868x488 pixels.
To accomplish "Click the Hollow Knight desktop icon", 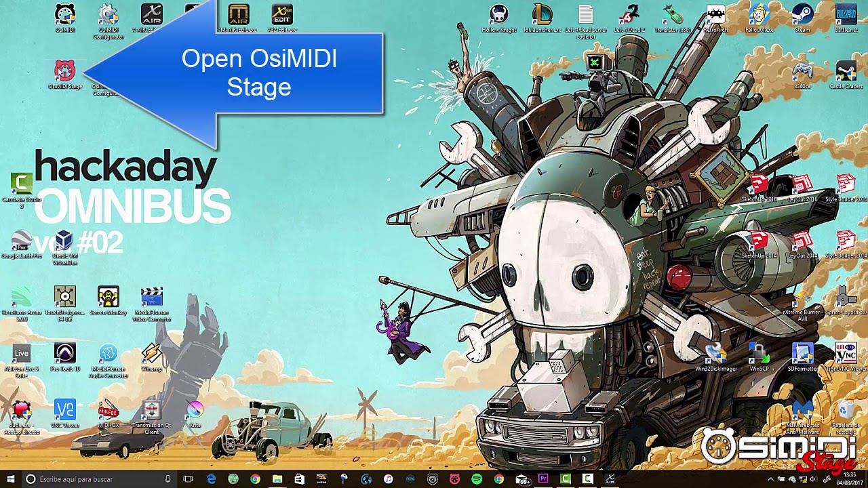I will [x=499, y=18].
